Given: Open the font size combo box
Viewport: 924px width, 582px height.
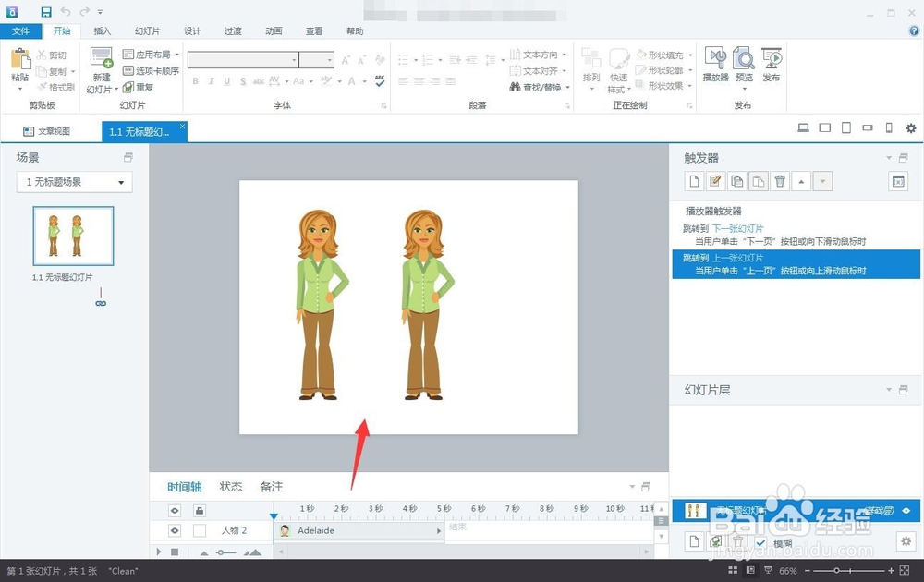Looking at the screenshot, I should (x=316, y=59).
